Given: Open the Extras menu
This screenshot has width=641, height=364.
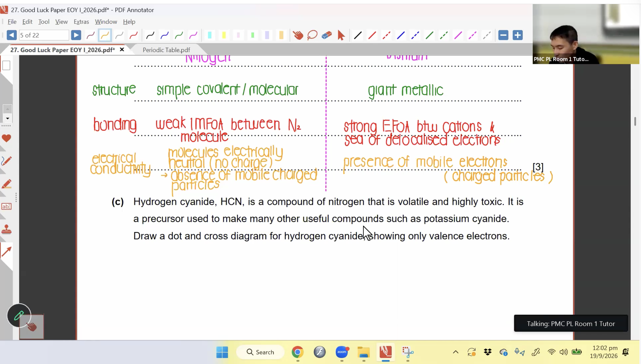Looking at the screenshot, I should coord(81,21).
